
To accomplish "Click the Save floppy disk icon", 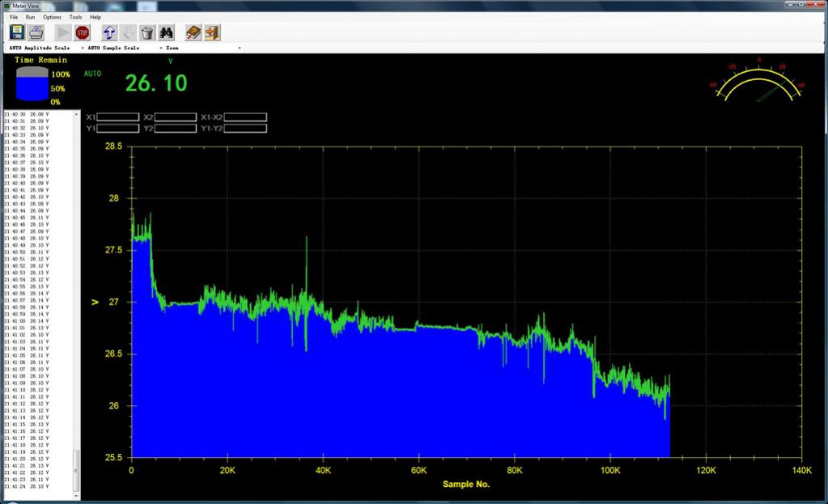I will point(17,32).
